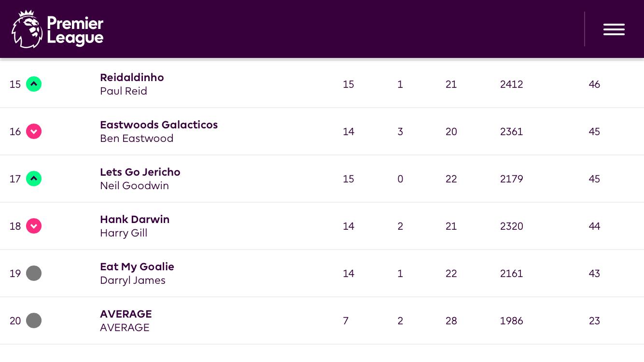
Task: Click pink down arrow beside rank 16
Action: [34, 131]
